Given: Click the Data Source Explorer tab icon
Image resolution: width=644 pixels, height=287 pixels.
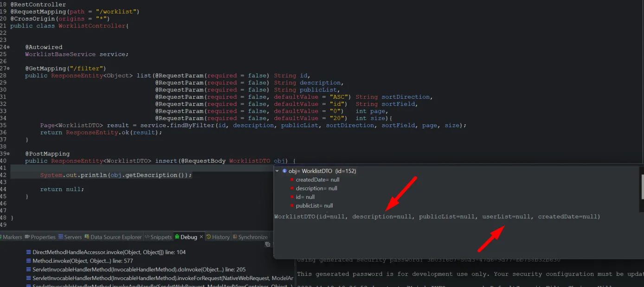Looking at the screenshot, I should pyautogui.click(x=87, y=237).
